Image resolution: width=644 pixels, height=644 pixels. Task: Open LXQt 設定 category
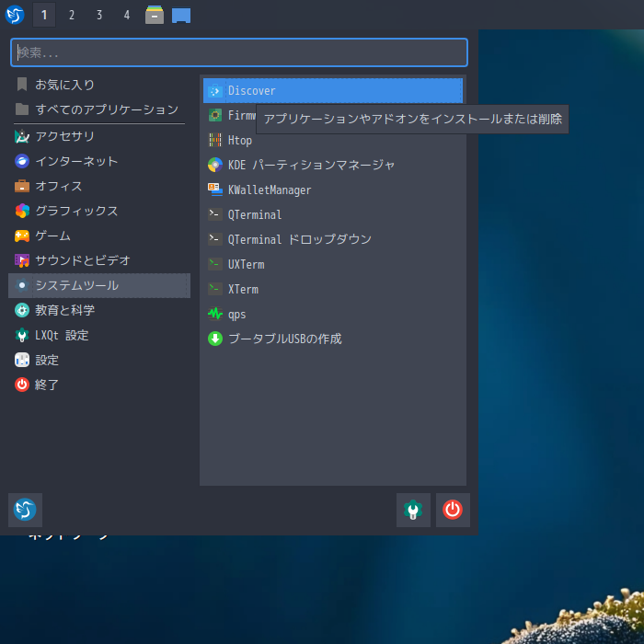[62, 336]
